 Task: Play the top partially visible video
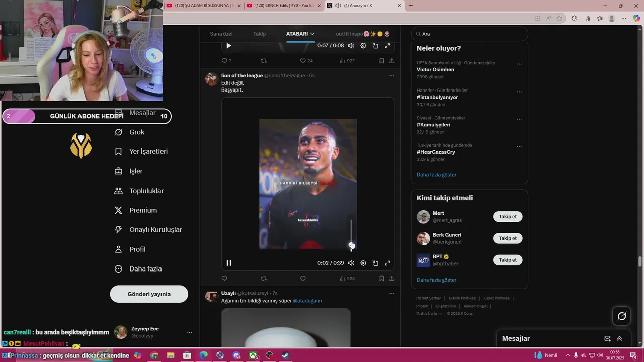[x=229, y=46]
